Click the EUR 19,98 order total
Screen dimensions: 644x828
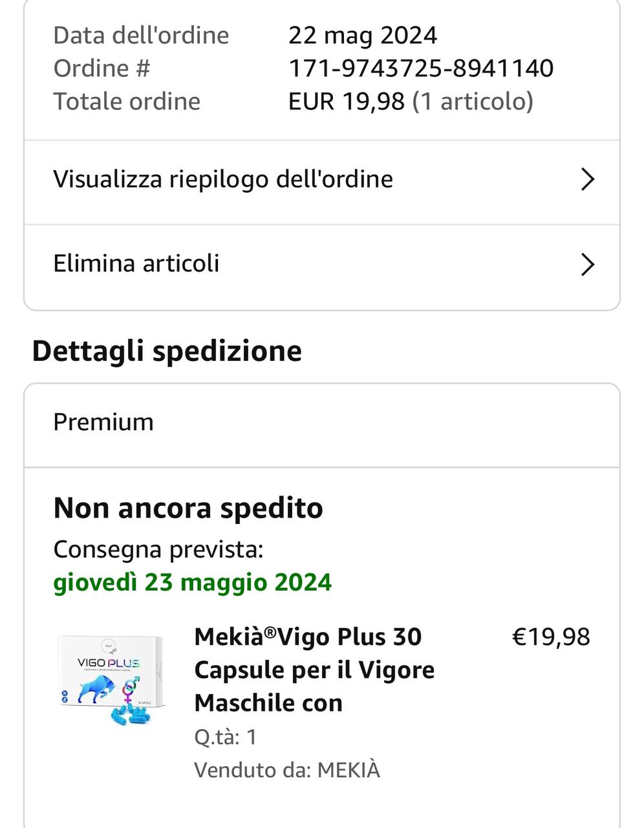click(347, 102)
